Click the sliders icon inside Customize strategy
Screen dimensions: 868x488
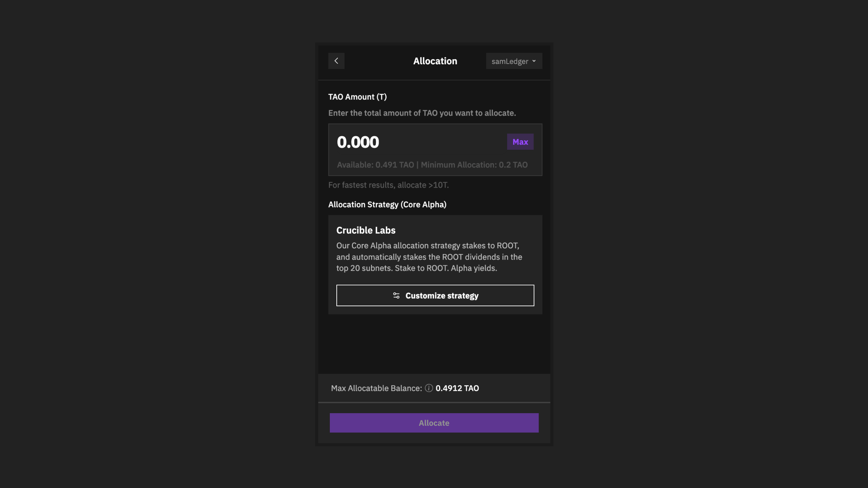(396, 295)
